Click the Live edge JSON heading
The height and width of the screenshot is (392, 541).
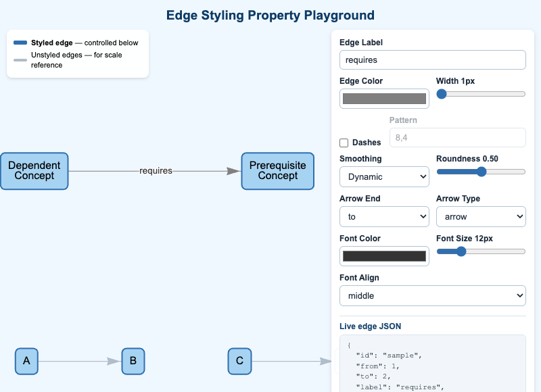(x=370, y=326)
